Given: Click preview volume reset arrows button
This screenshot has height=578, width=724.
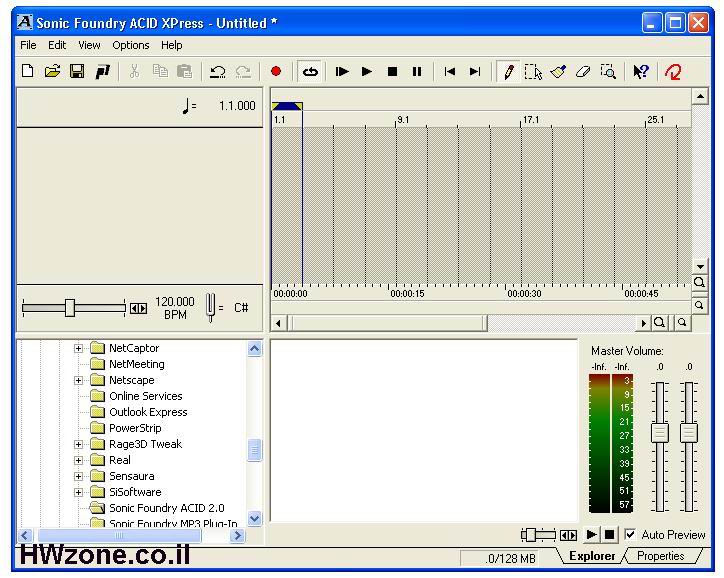Looking at the screenshot, I should (x=568, y=535).
